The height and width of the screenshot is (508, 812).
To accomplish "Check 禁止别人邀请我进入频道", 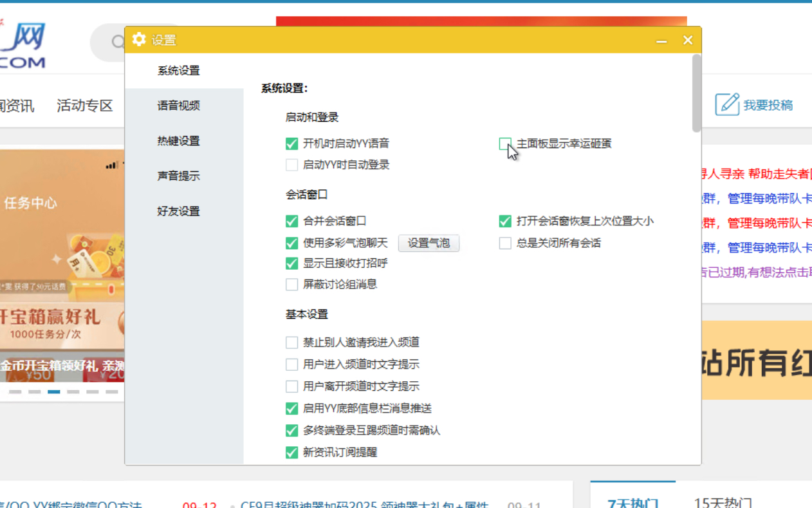I will pos(292,343).
